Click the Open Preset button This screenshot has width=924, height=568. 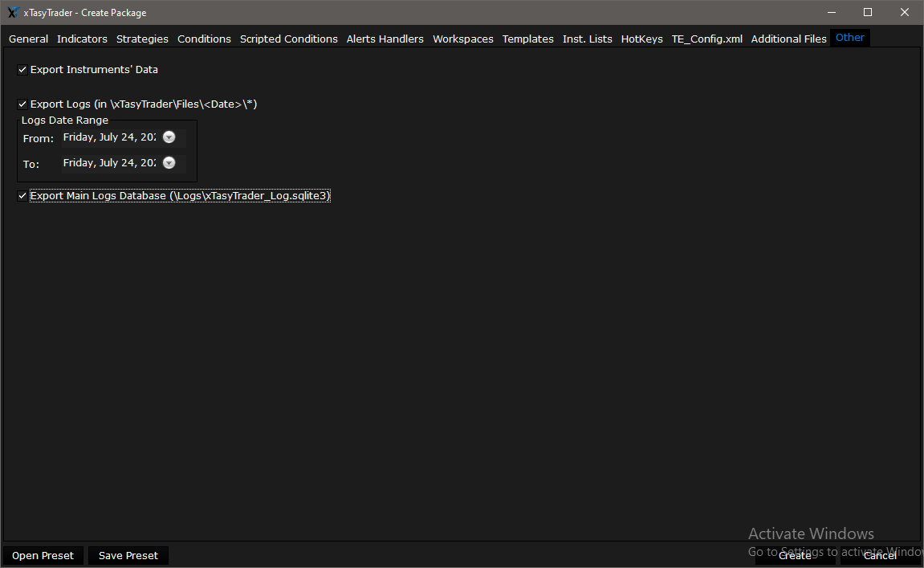click(43, 556)
